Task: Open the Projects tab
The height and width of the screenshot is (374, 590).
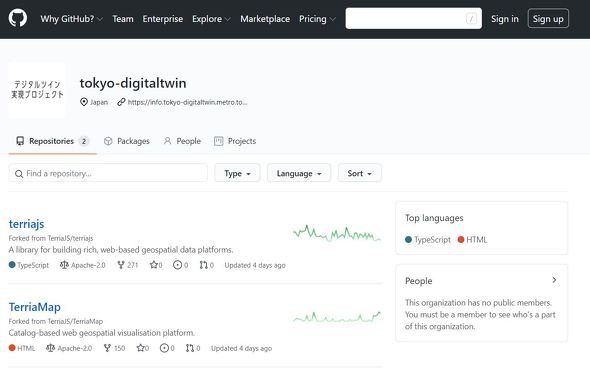Action: point(235,141)
